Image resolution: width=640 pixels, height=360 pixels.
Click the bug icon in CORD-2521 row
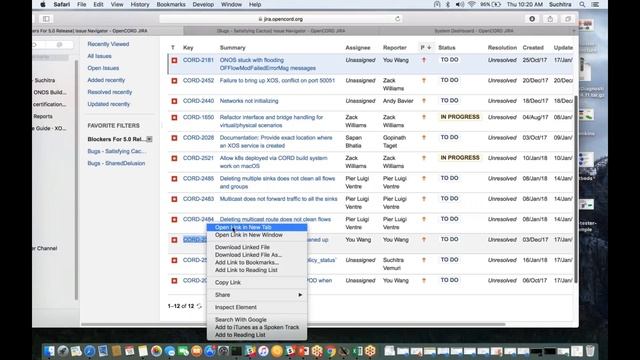tap(174, 158)
